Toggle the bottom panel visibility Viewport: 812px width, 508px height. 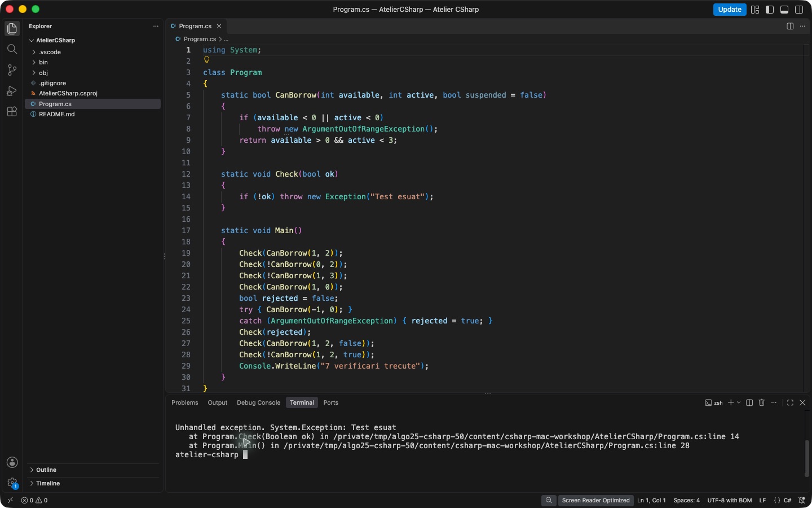pos(784,10)
